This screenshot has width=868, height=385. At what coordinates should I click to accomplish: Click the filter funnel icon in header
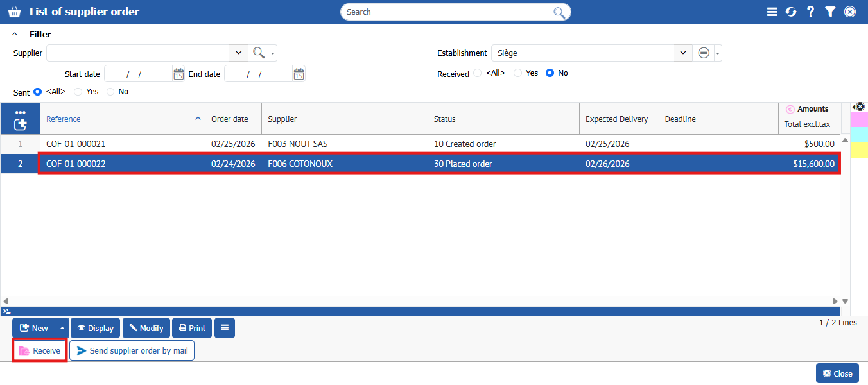(x=830, y=12)
